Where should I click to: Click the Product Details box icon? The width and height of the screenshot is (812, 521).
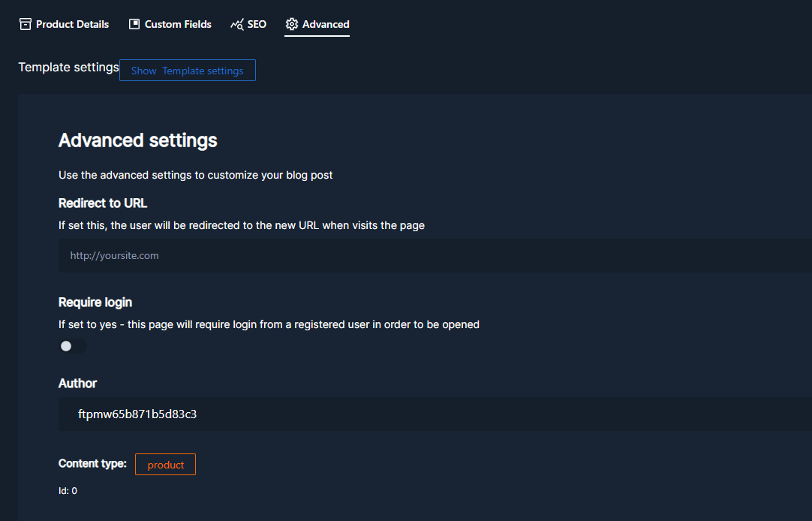[x=26, y=24]
